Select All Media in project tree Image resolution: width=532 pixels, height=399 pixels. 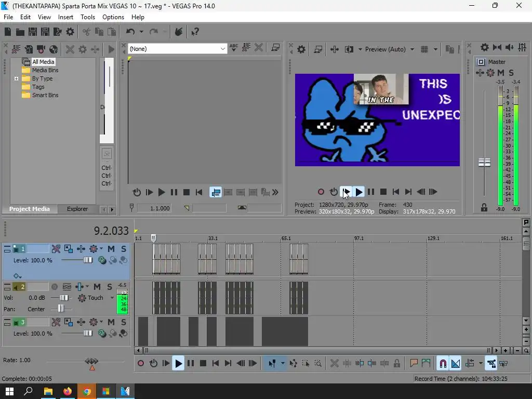click(x=43, y=62)
